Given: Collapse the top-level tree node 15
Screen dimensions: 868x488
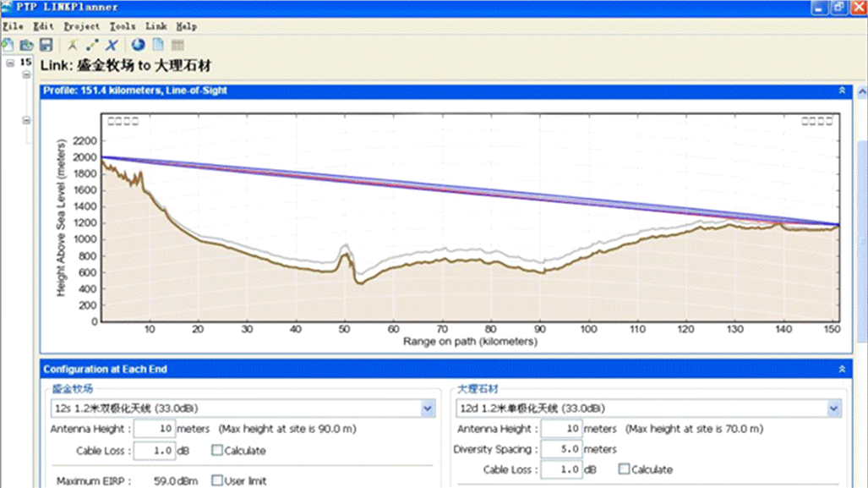Looking at the screenshot, I should point(10,63).
